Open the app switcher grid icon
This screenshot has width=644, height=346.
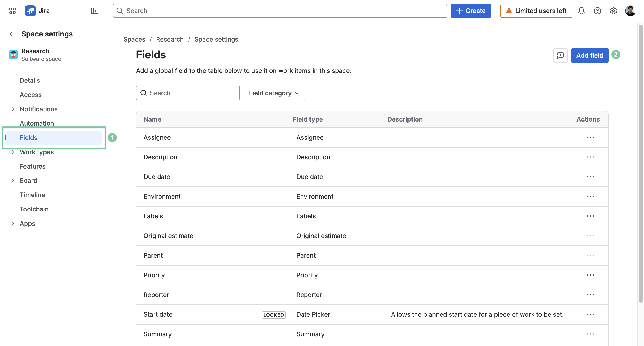click(x=12, y=11)
